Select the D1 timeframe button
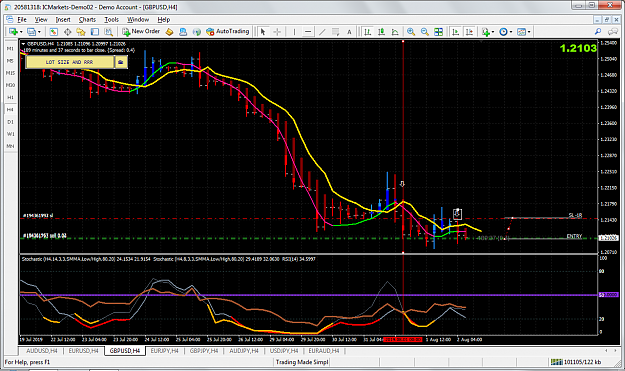 [x=10, y=122]
